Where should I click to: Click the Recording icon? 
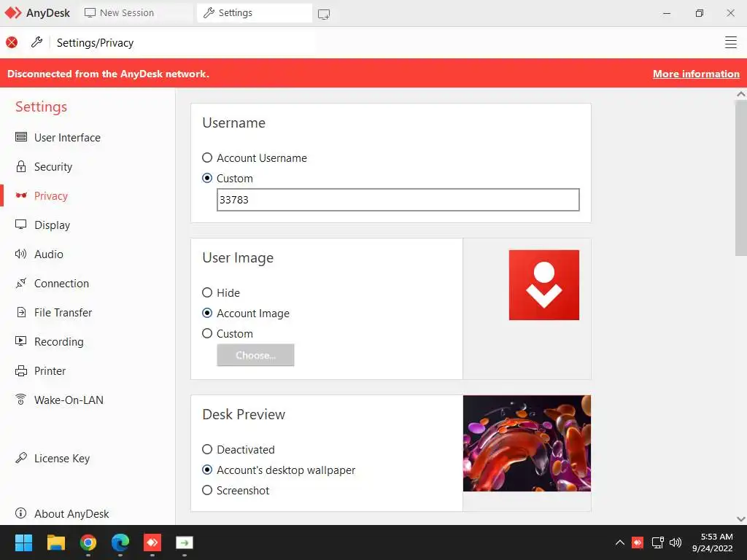pyautogui.click(x=21, y=341)
